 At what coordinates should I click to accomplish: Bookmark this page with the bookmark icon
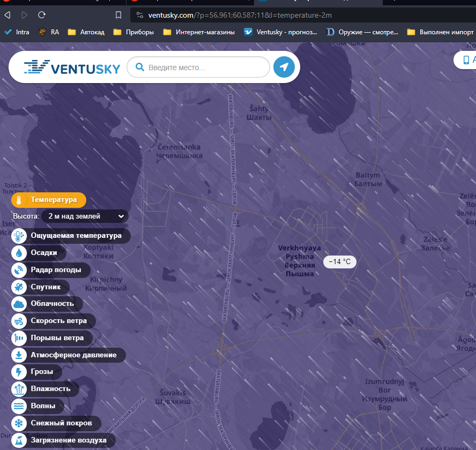point(118,15)
